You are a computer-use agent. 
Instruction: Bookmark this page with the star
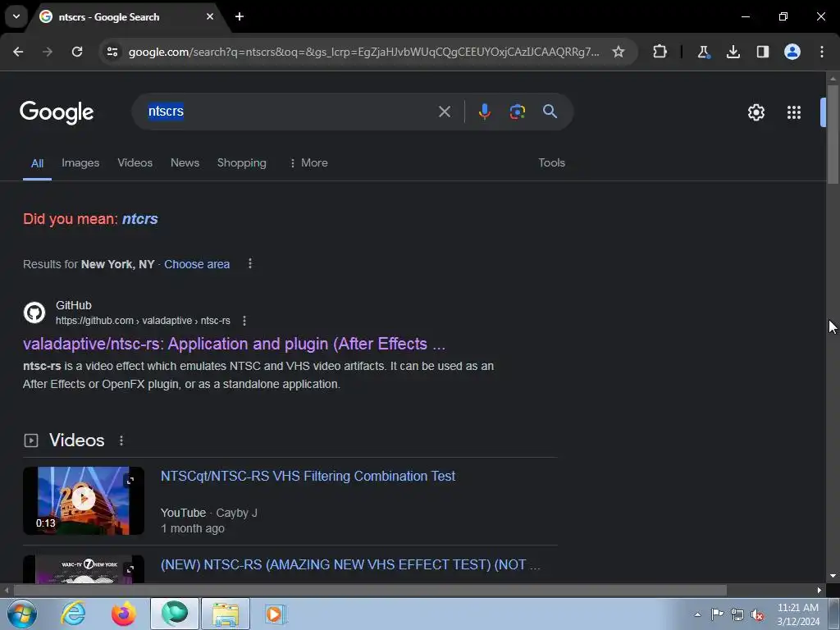(x=619, y=52)
